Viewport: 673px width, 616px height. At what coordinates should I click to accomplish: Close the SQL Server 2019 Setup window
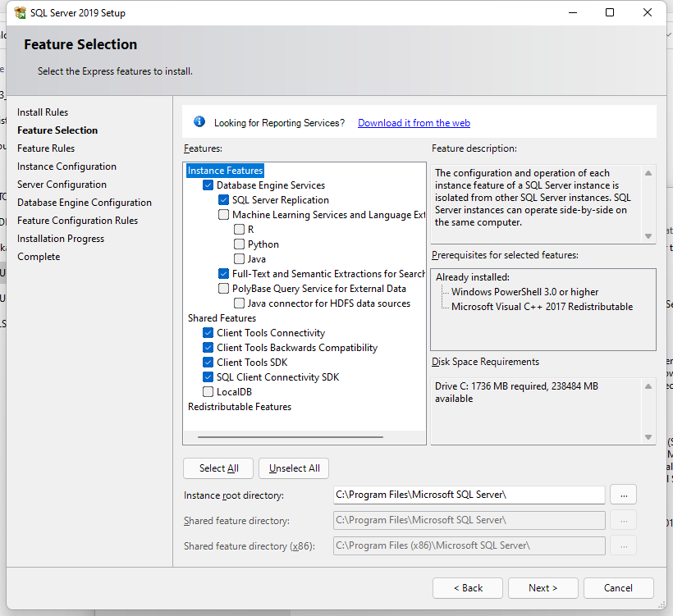(x=648, y=12)
